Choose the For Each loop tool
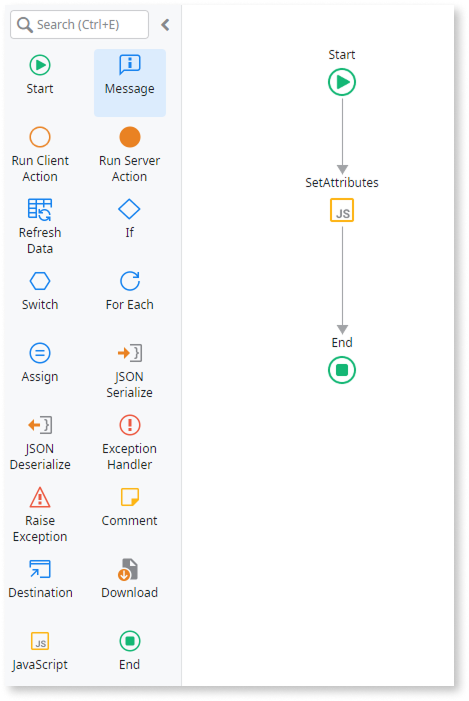This screenshot has height=701, width=469. tap(130, 291)
